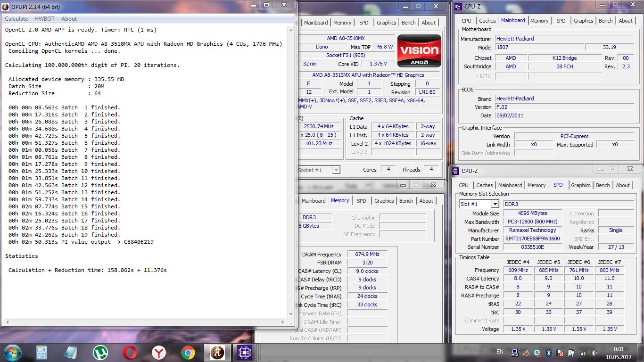Open Graphics tab in the Hewlett-Packard mainboard CPU-Z window
644x362 pixels.
[583, 21]
